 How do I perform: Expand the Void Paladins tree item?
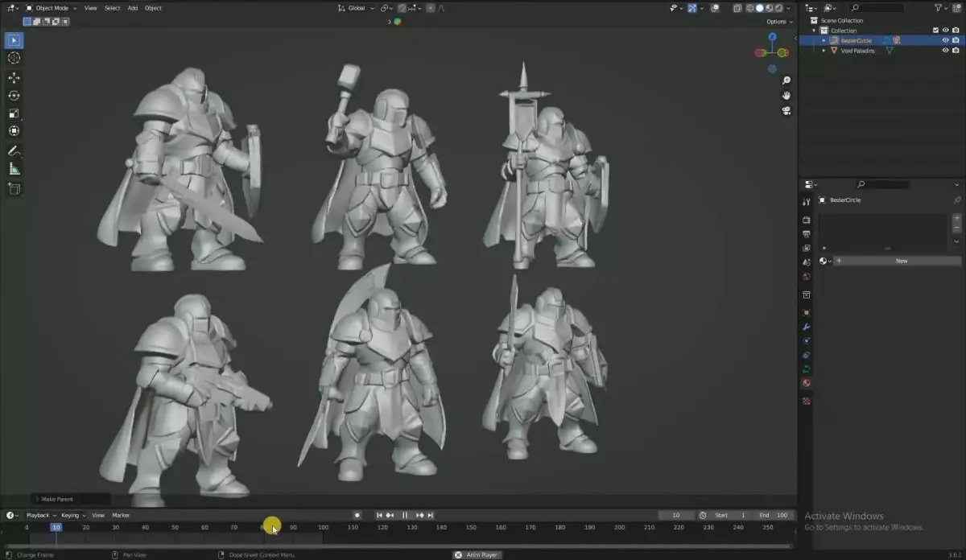(x=824, y=50)
